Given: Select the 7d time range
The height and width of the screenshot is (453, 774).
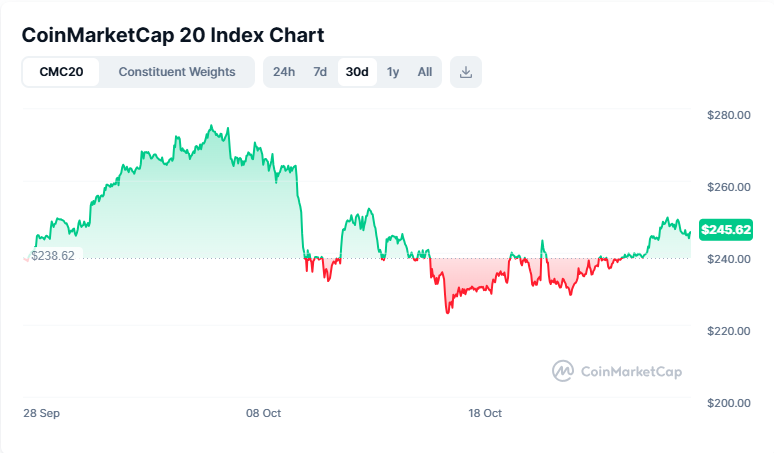Looking at the screenshot, I should 320,72.
